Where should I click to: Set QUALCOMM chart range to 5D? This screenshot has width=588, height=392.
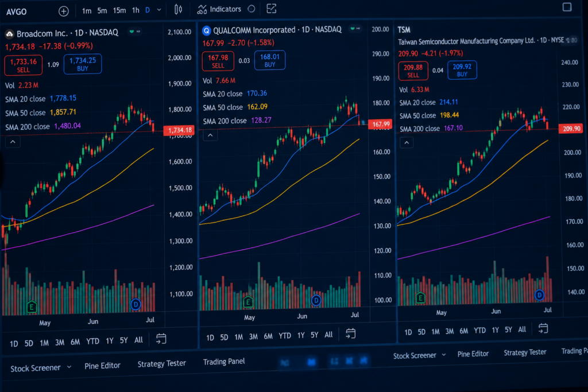(x=225, y=337)
